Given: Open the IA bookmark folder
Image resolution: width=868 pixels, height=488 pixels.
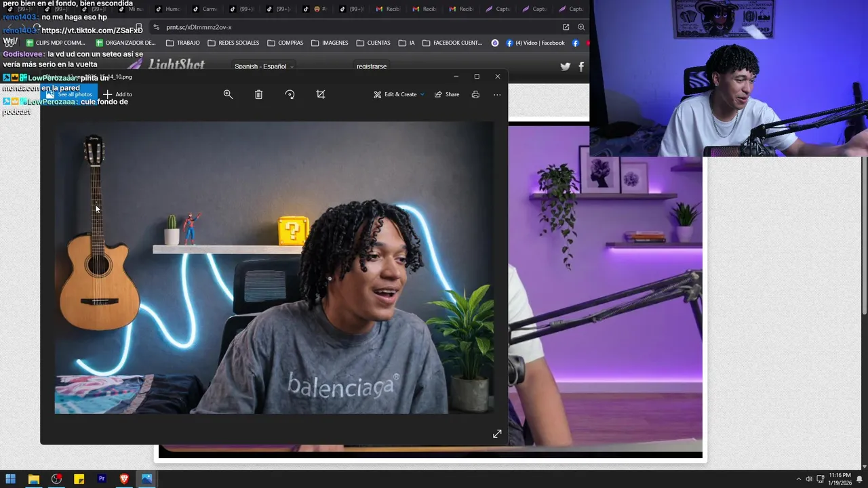Looking at the screenshot, I should 406,43.
